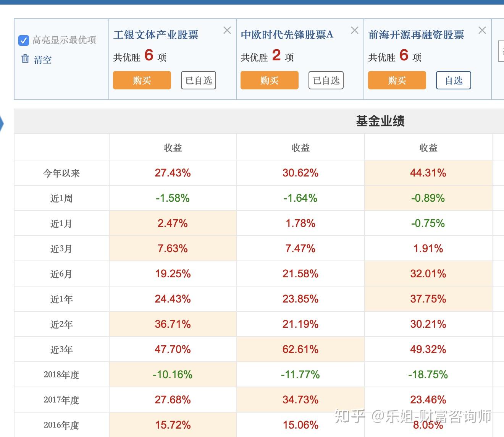504x437 pixels.
Task: Click the trash icon next to 清空
Action: (x=25, y=59)
